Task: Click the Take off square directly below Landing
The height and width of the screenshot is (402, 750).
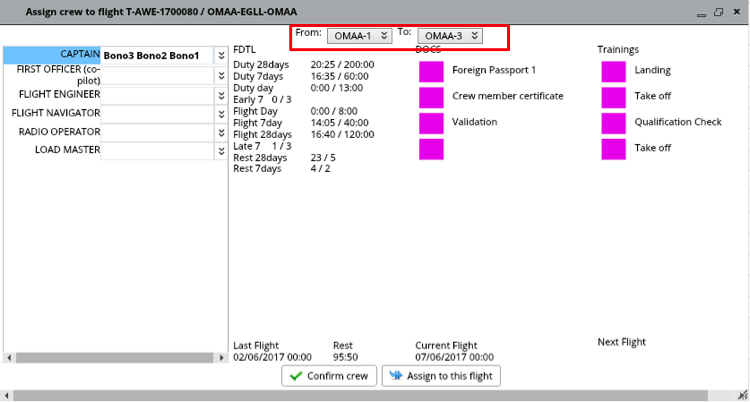Action: (x=613, y=98)
